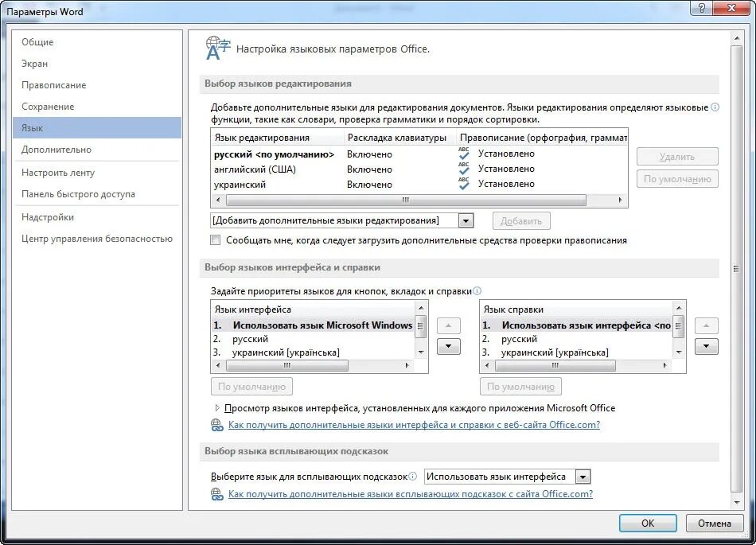Screen dimensions: 756x545
Task: Expand view of installed interface languages
Action: (x=217, y=407)
